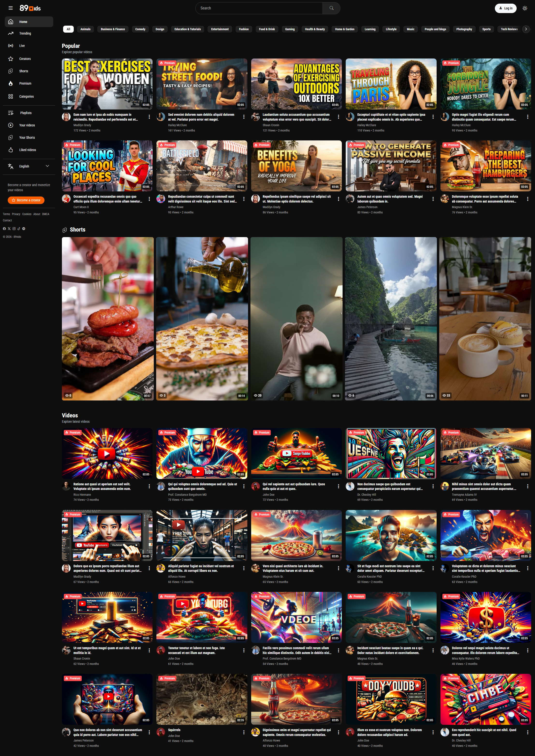Image resolution: width=535 pixels, height=756 pixels.
Task: Go to the Live section icon
Action: point(11,46)
